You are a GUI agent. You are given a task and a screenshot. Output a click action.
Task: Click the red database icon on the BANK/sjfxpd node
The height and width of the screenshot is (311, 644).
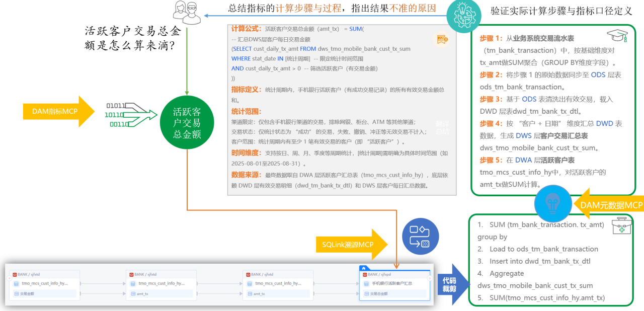click(364, 274)
